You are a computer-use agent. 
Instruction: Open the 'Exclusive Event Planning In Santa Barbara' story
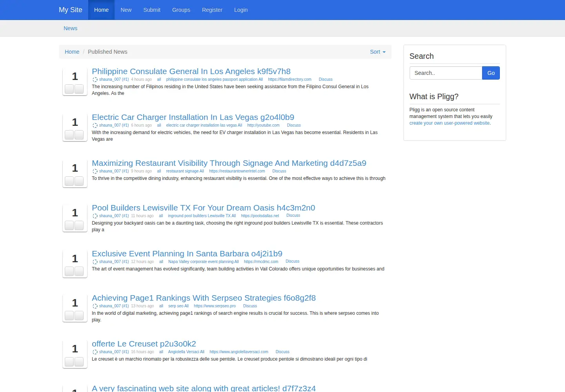click(187, 254)
